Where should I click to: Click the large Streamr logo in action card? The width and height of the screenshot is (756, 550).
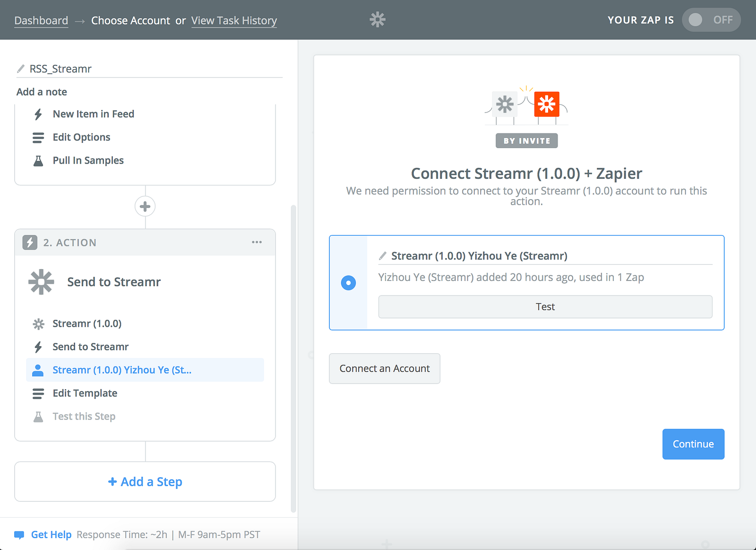tap(42, 282)
